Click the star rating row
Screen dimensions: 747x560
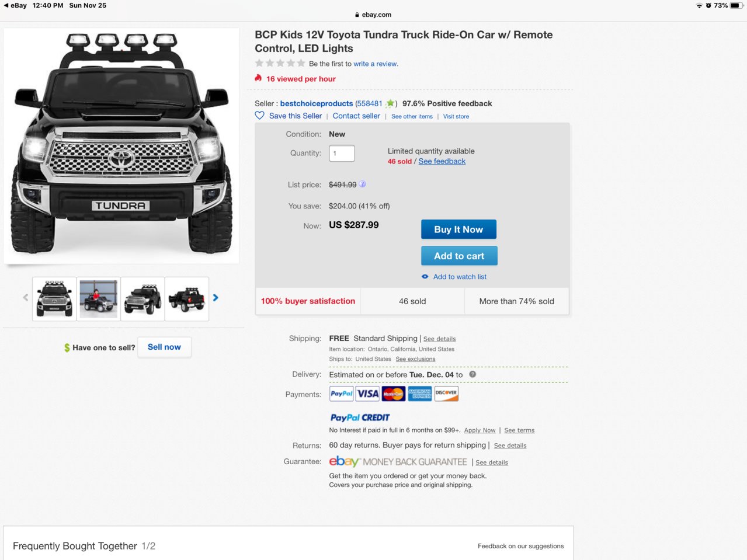(x=280, y=63)
